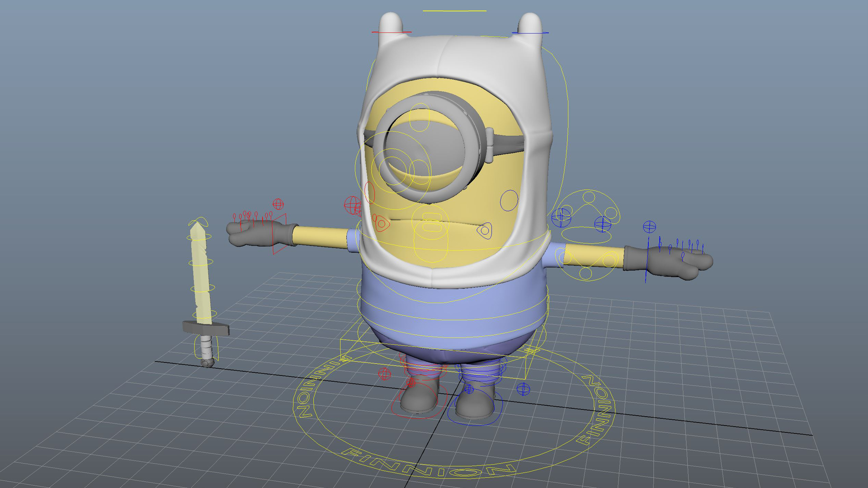The height and width of the screenshot is (488, 868).
Task: Select the sword crossguard
Action: [206, 328]
